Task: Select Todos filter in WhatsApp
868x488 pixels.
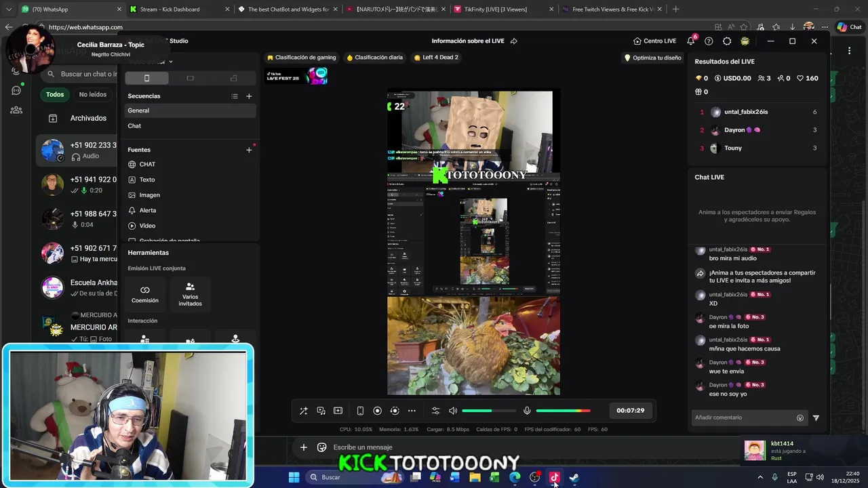Action: [55, 95]
